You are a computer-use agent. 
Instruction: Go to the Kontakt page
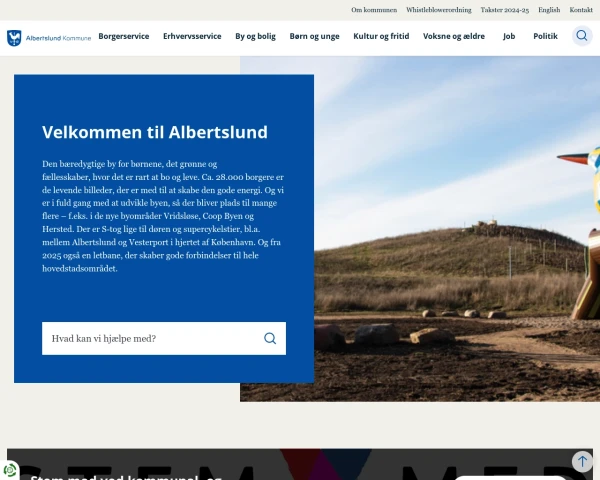click(x=581, y=10)
